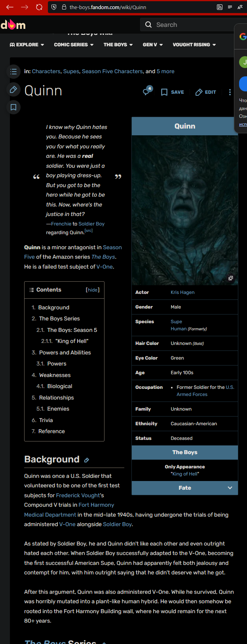
Task: Open "King of Hell" appearance link in infobox
Action: (185, 474)
